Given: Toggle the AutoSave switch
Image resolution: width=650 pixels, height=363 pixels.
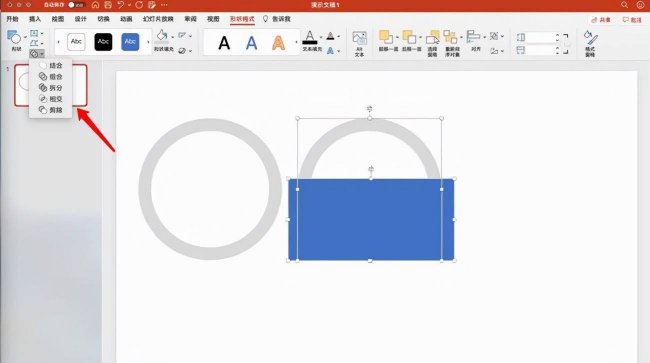Looking at the screenshot, I should pos(76,5).
